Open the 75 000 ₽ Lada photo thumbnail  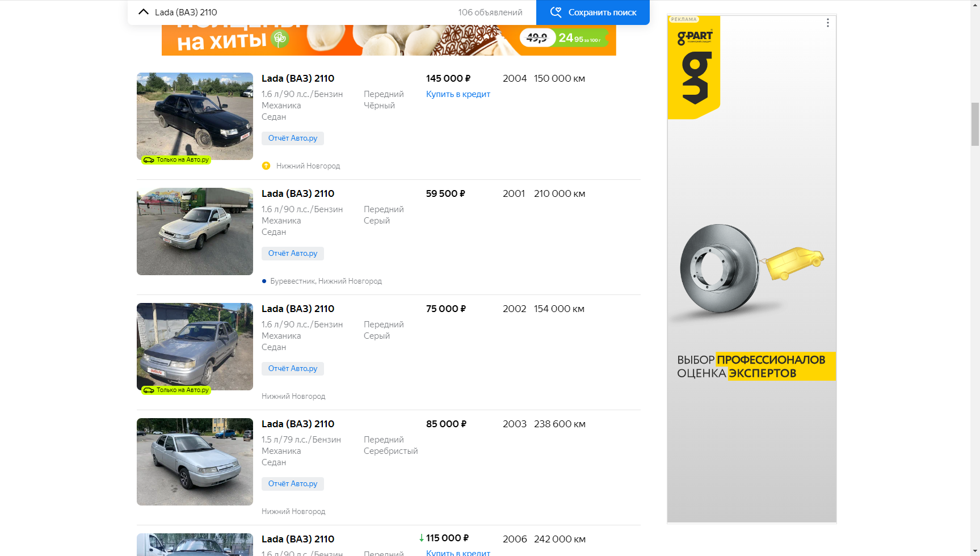195,347
